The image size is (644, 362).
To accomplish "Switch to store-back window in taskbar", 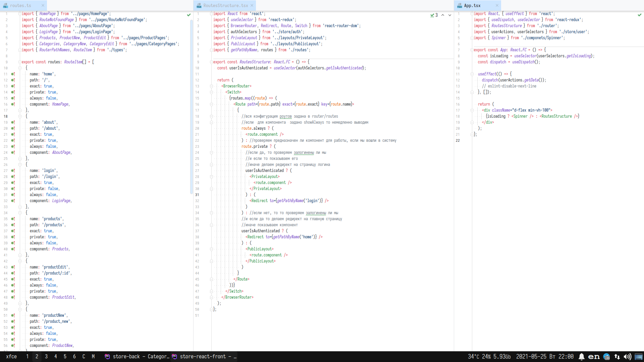I will (137, 357).
